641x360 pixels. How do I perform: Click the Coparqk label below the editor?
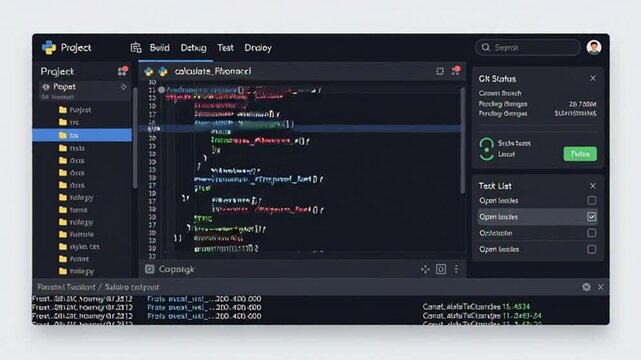click(x=177, y=269)
